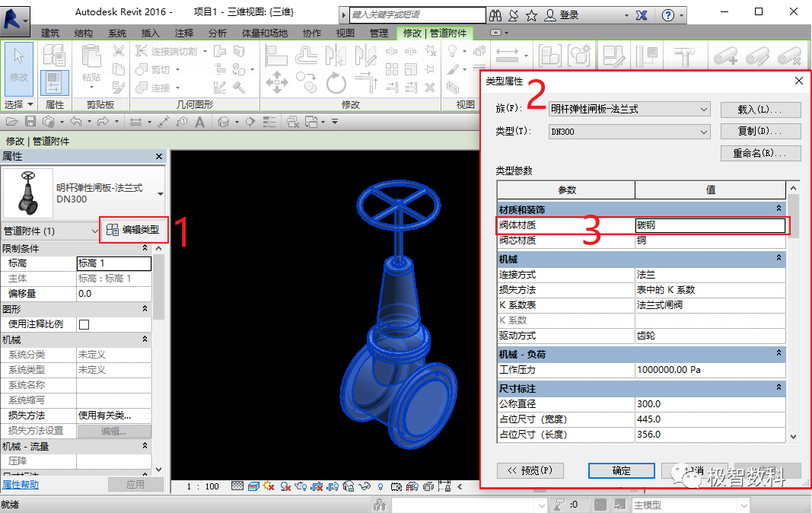The height and width of the screenshot is (513, 812).
Task: Click the Measure dimension icon in ribbon
Action: pyautogui.click(x=507, y=56)
